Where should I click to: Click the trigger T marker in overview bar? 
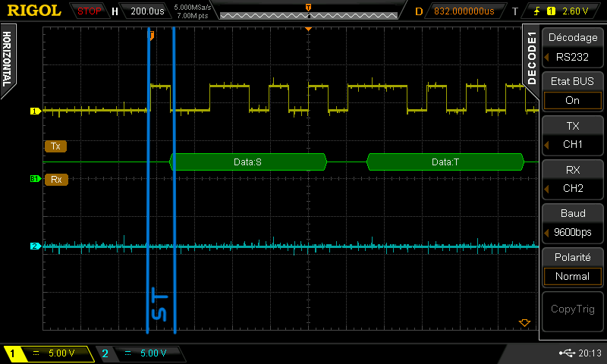click(x=308, y=8)
